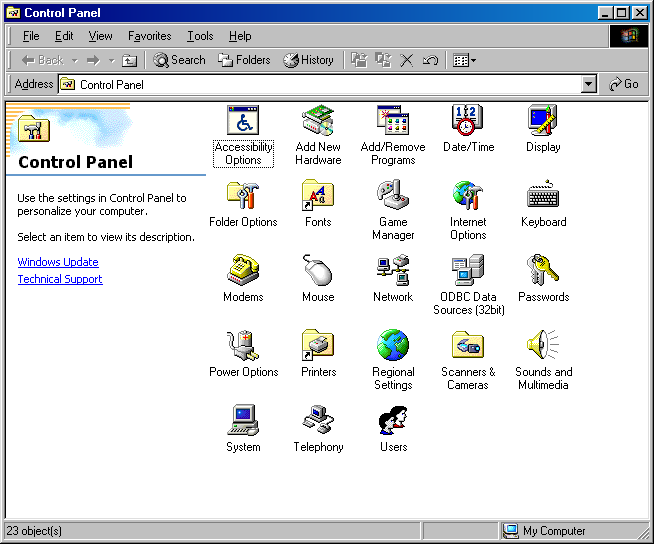The image size is (654, 544).
Task: Click the Windows Update link
Action: click(58, 262)
